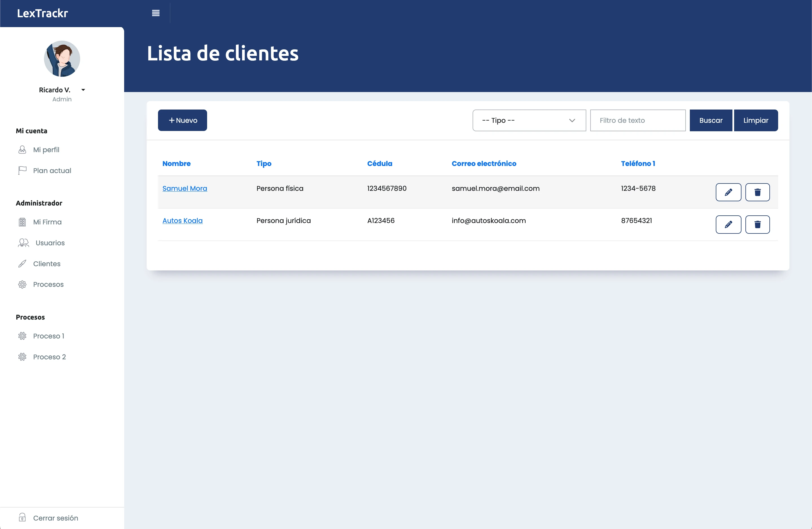Toggle the hamburger menu icon
Viewport: 812px width, 529px height.
pos(155,13)
